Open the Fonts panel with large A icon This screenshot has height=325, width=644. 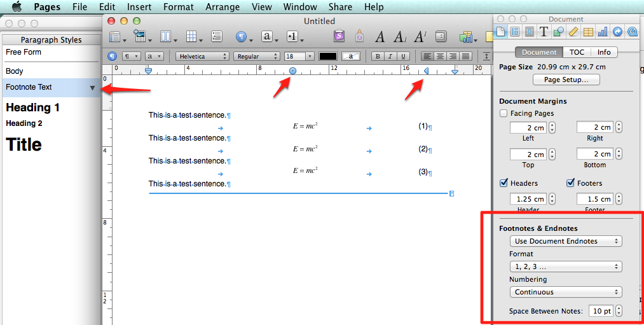coord(380,37)
